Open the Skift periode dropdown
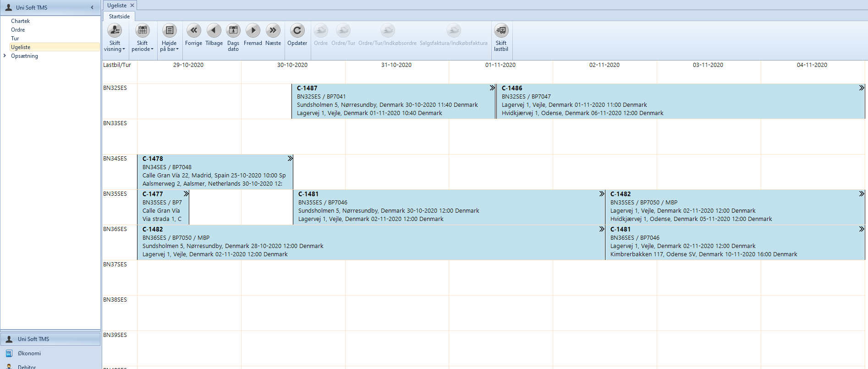This screenshot has height=369, width=868. (143, 38)
